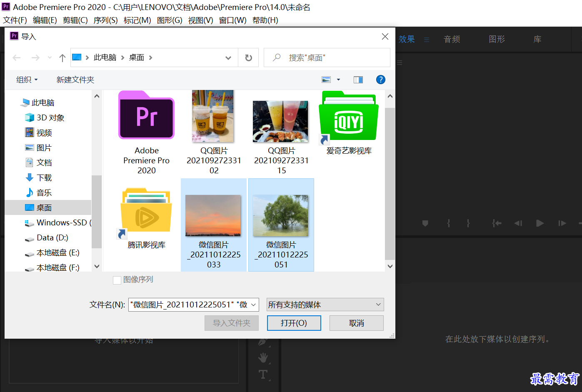Select the Type tool in Premiere toolbar

(x=263, y=375)
